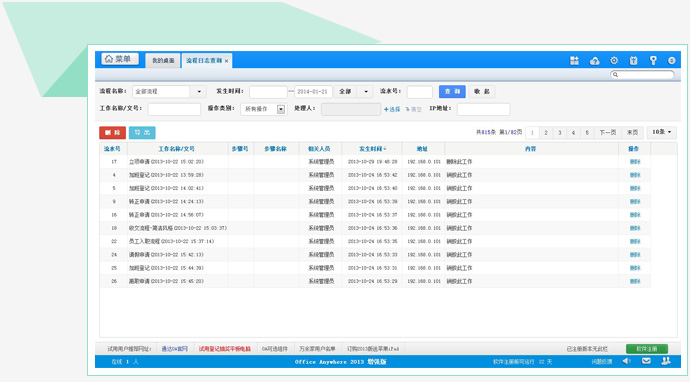Click 删除 link in row with serial 24
Viewport: 690px width, 382px height.
click(635, 254)
